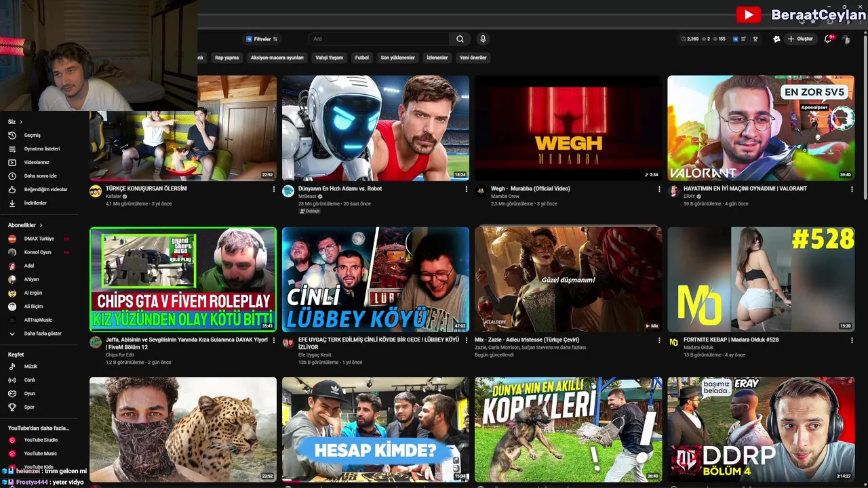
Task: Play the HESAP KİMDE thumbnail
Action: coord(376,429)
